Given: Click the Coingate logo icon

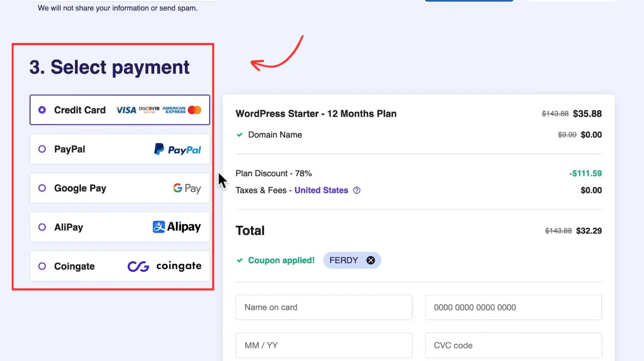Looking at the screenshot, I should [x=137, y=266].
